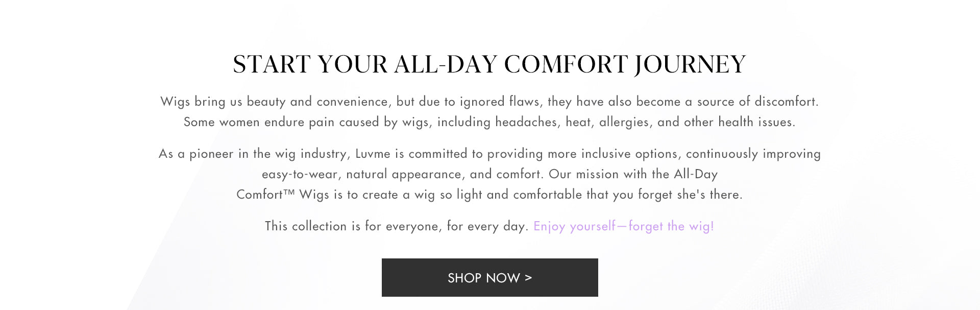Open the purple "Enjoy yourself—forget the wig!" link
The image size is (980, 310).
(x=623, y=226)
